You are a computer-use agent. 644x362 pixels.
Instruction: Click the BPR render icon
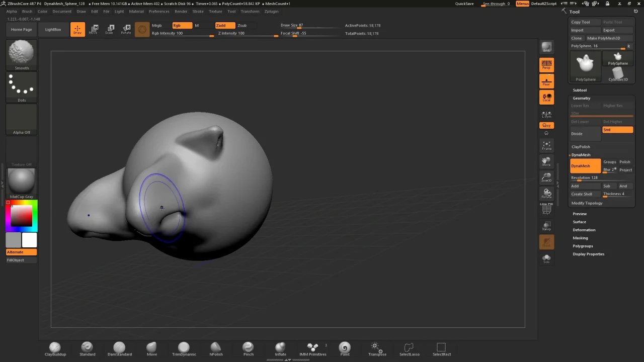coord(546,48)
